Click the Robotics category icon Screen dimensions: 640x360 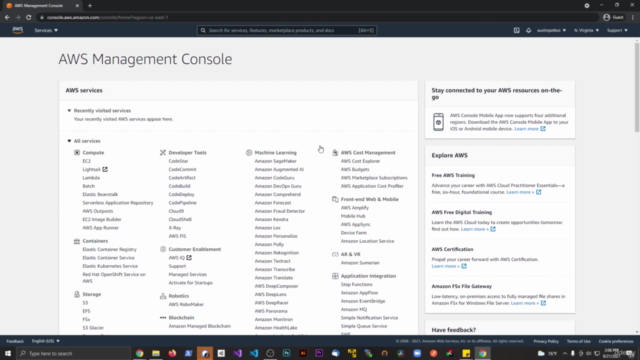pos(163,296)
